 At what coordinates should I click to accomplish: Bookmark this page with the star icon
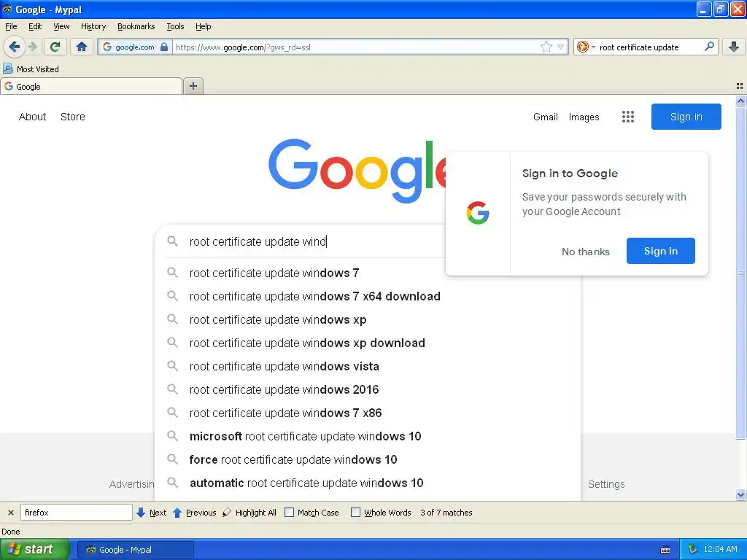(x=546, y=47)
